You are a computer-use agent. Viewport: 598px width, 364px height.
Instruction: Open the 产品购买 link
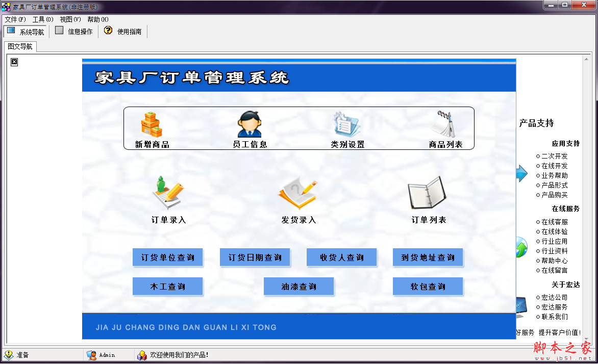pos(555,195)
